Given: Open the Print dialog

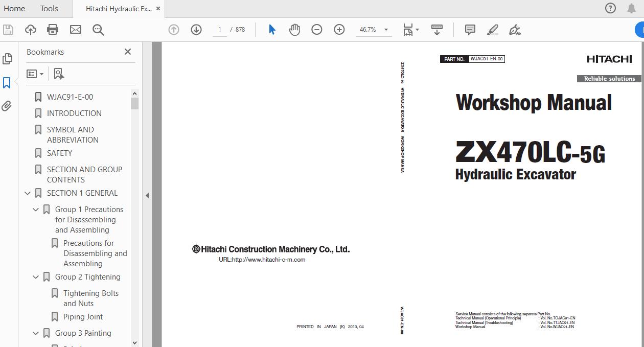Looking at the screenshot, I should (53, 29).
